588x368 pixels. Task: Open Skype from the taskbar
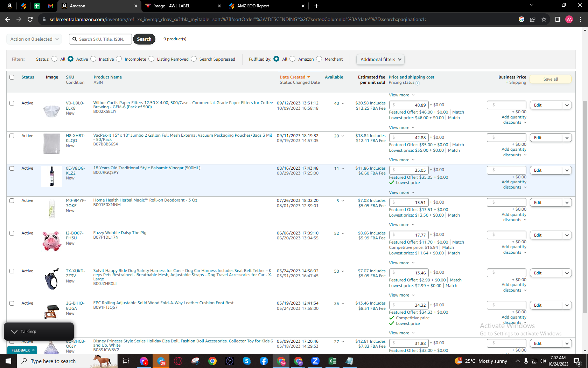[x=247, y=361]
